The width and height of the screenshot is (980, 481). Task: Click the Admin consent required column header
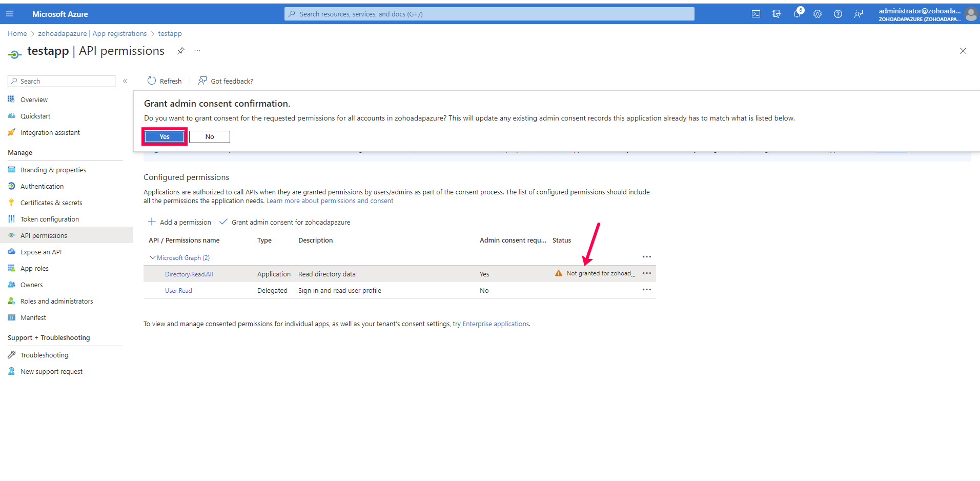point(513,240)
